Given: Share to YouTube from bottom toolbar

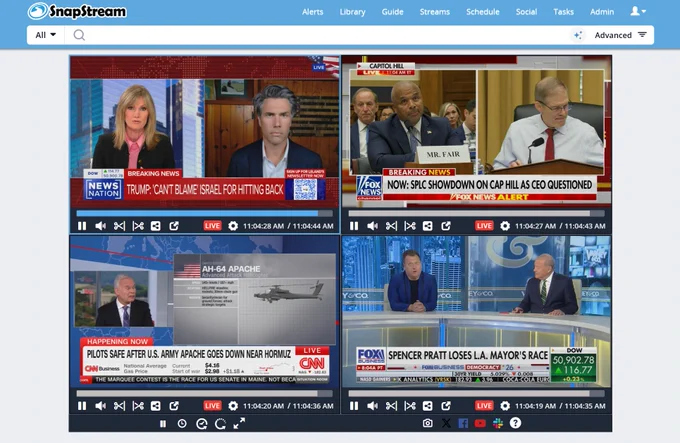Looking at the screenshot, I should [x=480, y=423].
